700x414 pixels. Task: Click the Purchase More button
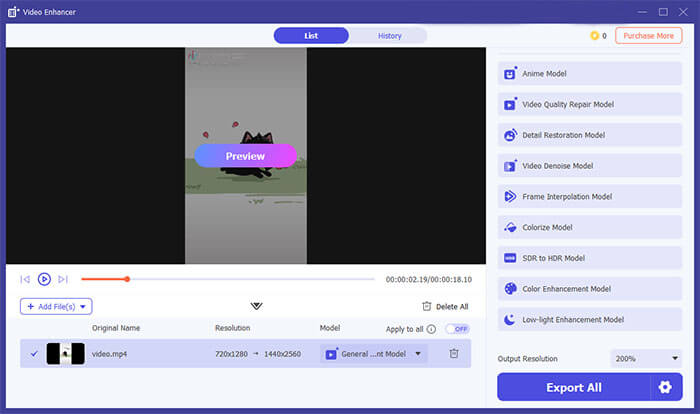pos(649,36)
